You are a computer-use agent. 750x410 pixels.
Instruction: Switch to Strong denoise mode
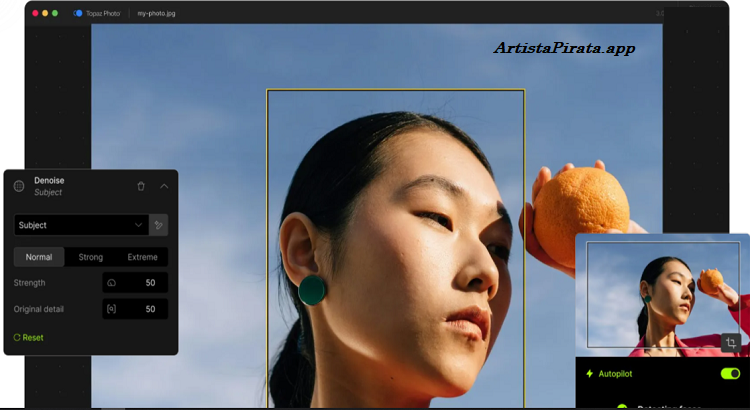click(91, 257)
